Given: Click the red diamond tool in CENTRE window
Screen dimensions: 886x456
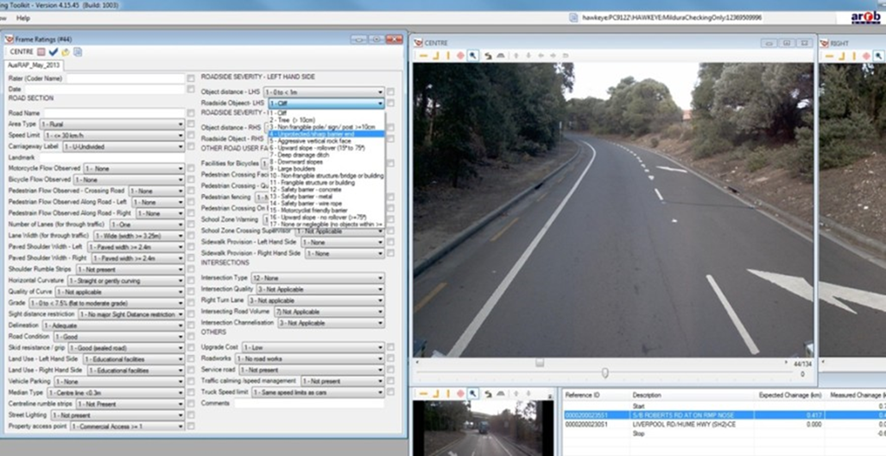Looking at the screenshot, I should click(x=461, y=55).
